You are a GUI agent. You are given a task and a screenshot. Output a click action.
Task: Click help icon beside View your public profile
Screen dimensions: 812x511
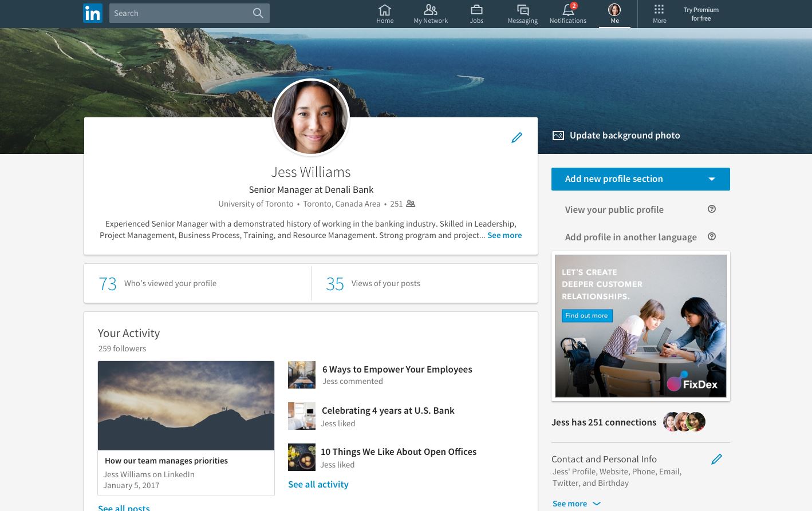click(x=712, y=209)
